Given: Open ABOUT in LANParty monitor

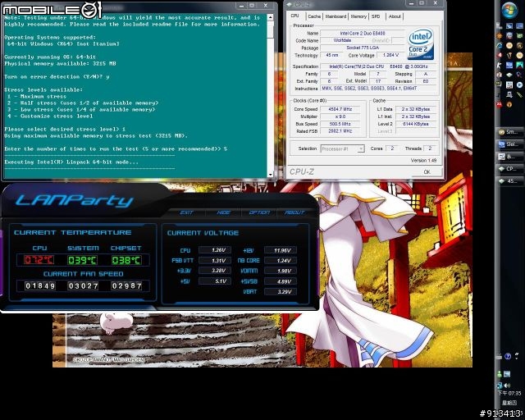Looking at the screenshot, I should tap(294, 212).
